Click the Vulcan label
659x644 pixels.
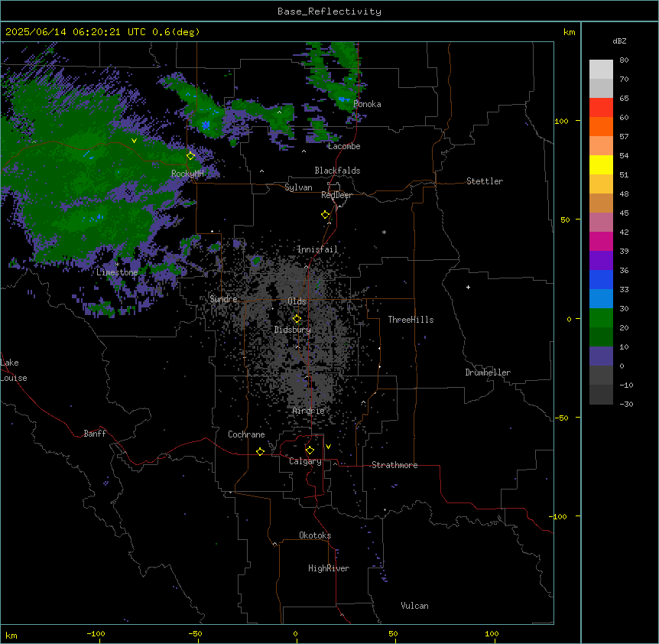coord(414,606)
